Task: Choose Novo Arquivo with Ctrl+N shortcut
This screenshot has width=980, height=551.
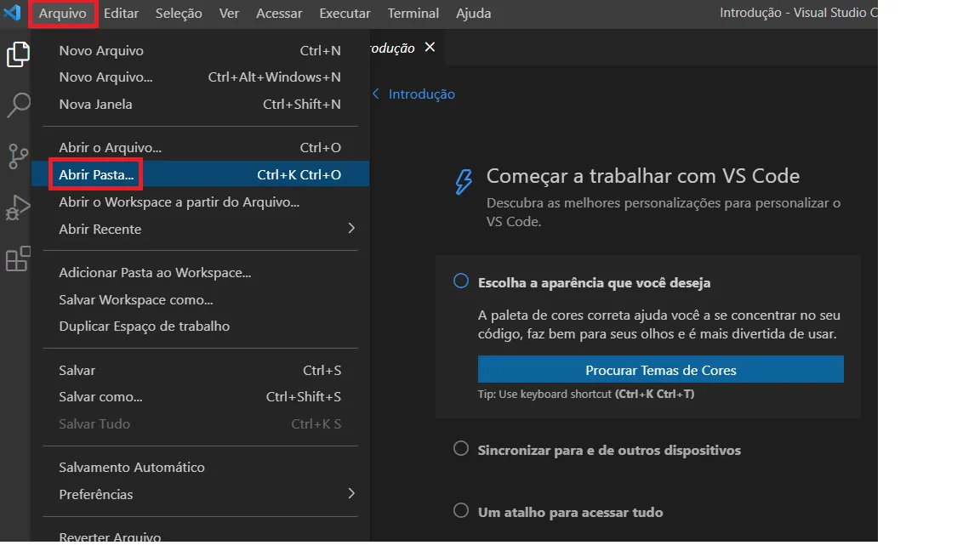Action: [x=200, y=51]
